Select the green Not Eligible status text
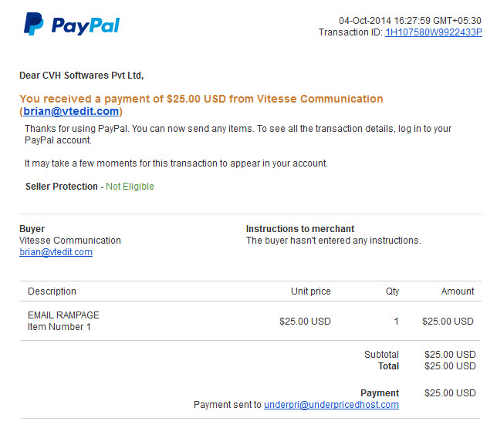 tap(130, 187)
